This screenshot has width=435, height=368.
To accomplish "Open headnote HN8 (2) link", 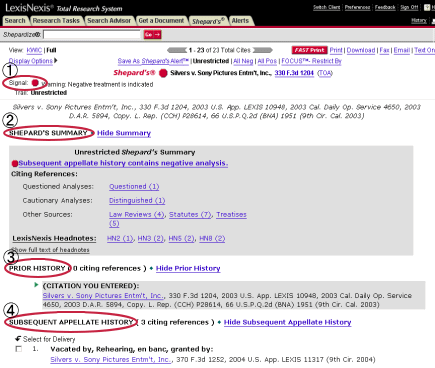I will click(x=212, y=239).
